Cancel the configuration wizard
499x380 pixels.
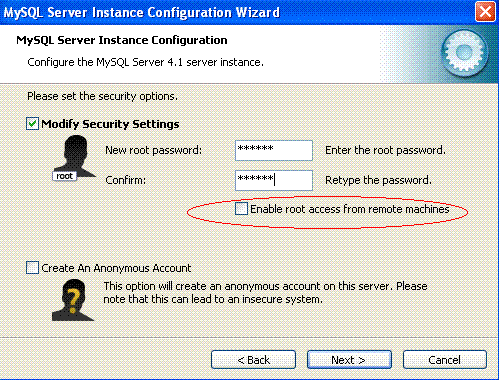click(x=445, y=360)
